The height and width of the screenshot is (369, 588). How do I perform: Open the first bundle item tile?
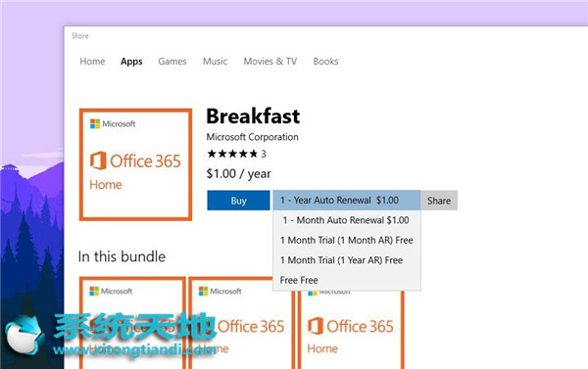132,323
